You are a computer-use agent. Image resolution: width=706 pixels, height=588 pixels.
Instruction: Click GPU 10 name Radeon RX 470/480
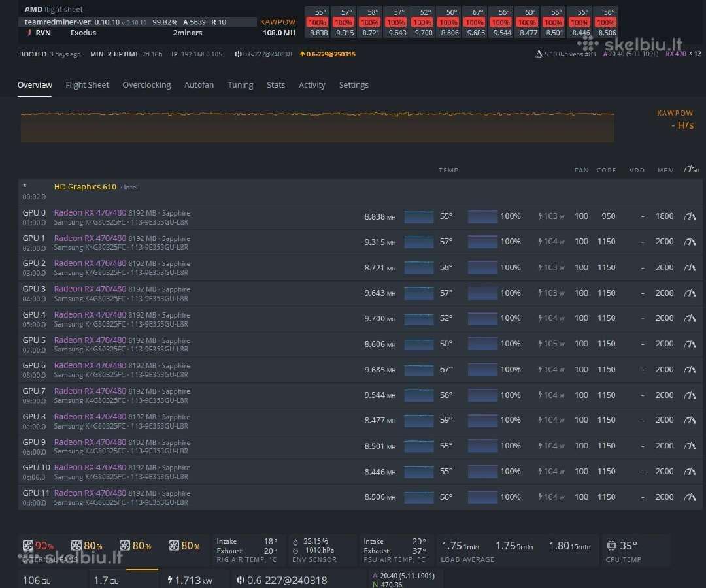(90, 467)
